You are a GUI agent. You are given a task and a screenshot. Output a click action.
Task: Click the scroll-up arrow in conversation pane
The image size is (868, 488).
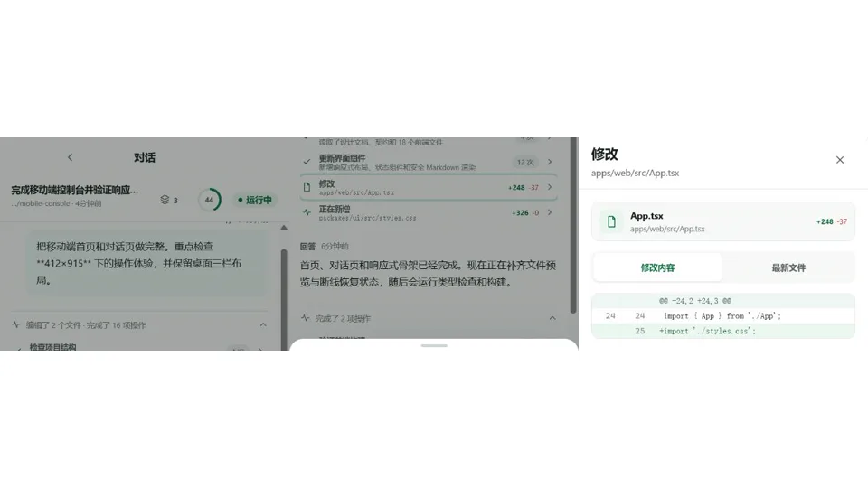point(284,228)
